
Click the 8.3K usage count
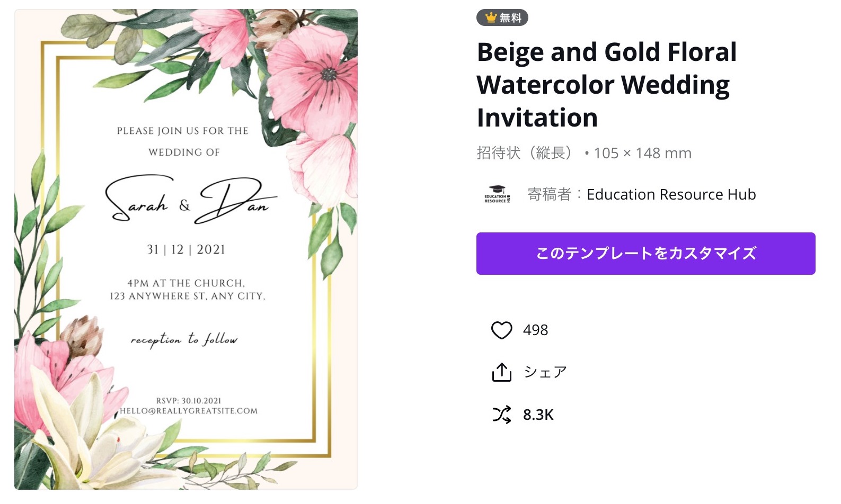click(x=538, y=415)
